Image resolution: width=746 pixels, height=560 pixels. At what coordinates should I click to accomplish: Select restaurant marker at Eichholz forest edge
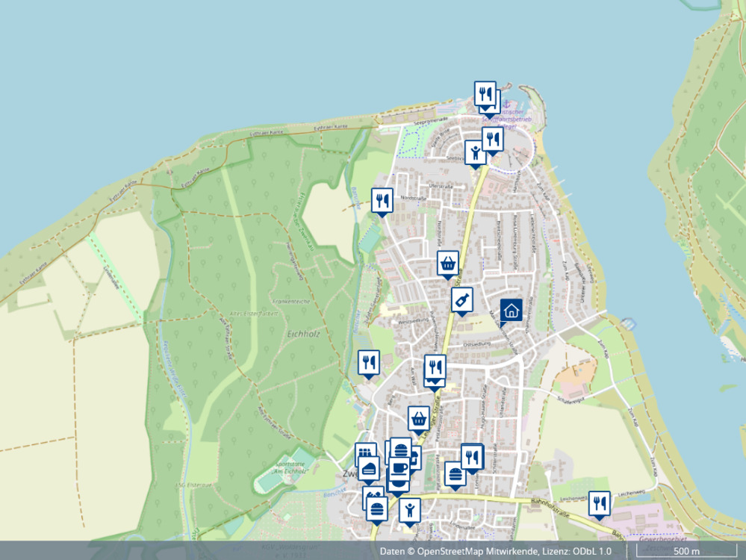click(368, 363)
